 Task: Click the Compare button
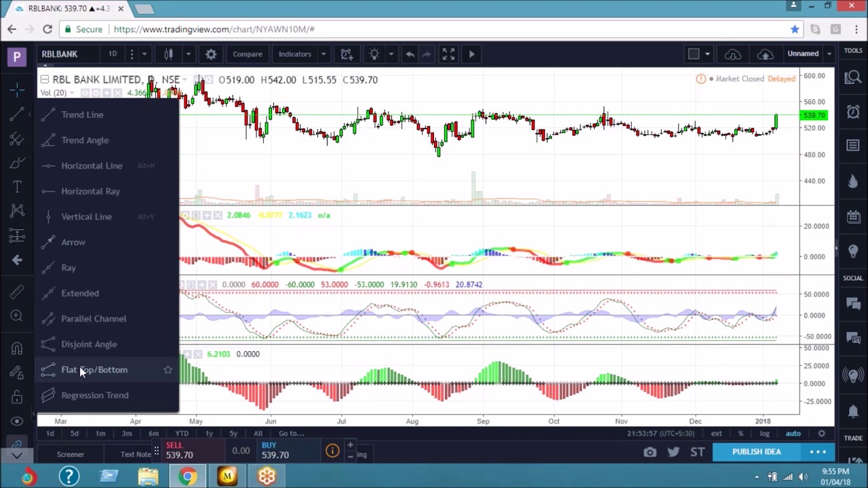pyautogui.click(x=248, y=54)
